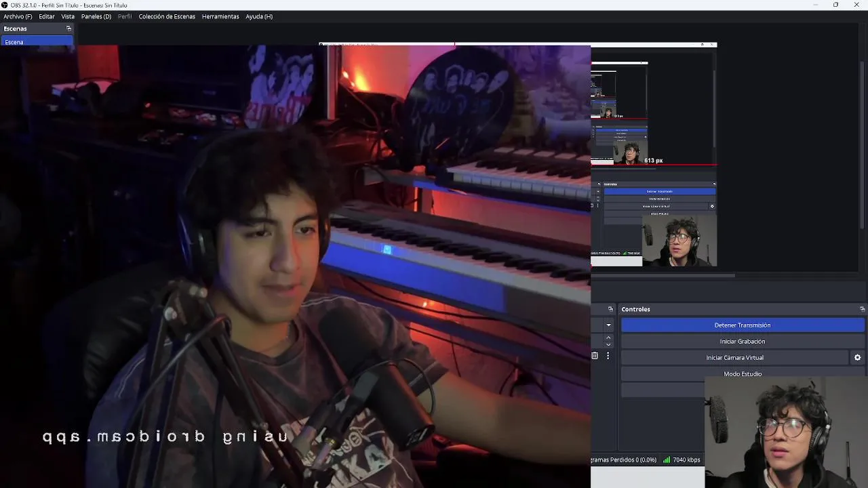
Task: Click the horizontal scrollbar under the preview
Action: pos(663,276)
